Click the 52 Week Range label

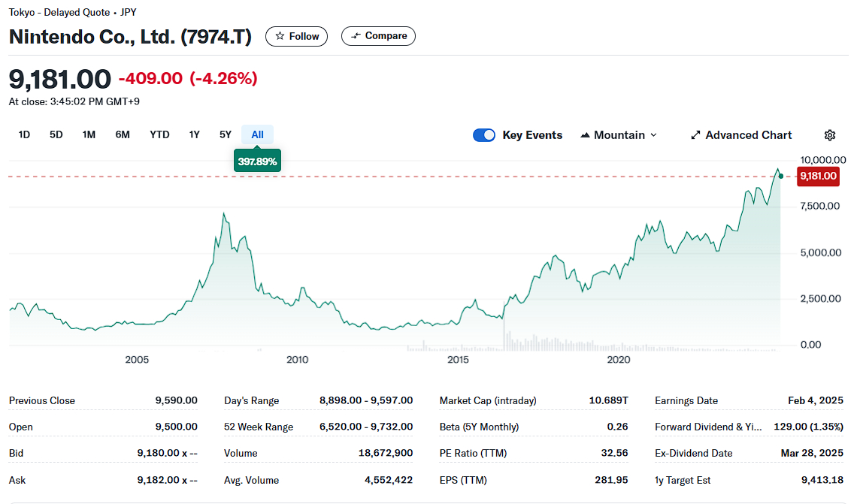pyautogui.click(x=259, y=427)
